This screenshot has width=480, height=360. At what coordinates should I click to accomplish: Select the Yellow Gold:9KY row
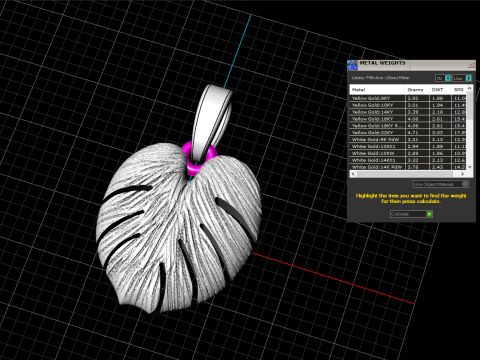(x=408, y=98)
